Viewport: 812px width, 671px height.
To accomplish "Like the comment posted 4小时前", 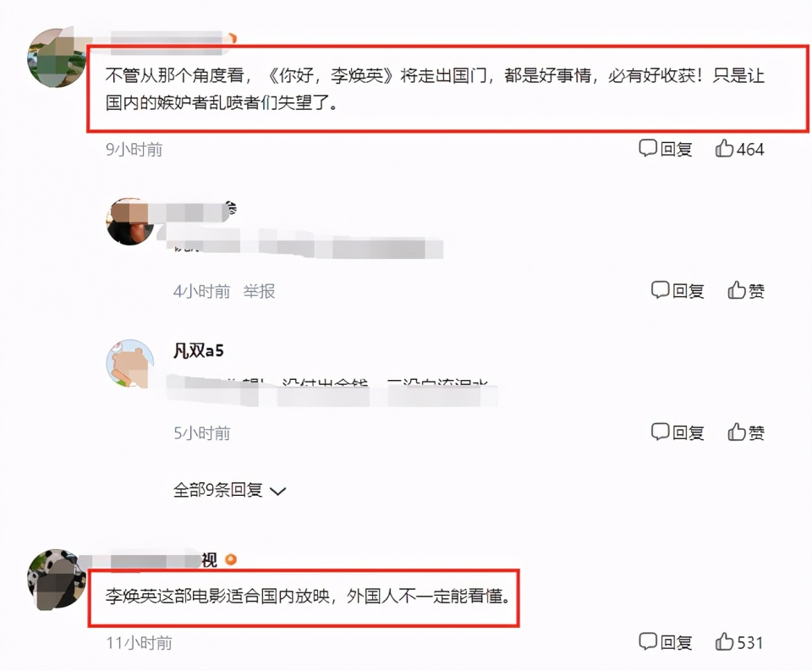I will coord(737,289).
